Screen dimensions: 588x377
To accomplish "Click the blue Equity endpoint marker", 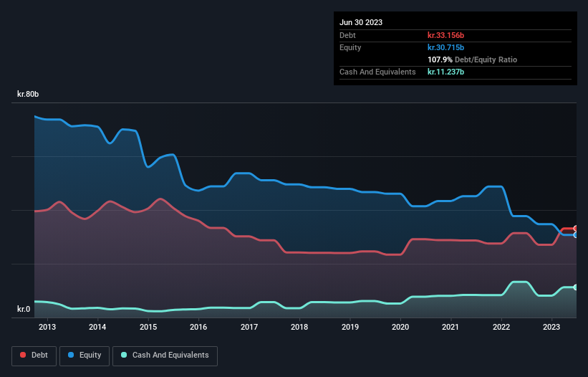I will pos(576,235).
